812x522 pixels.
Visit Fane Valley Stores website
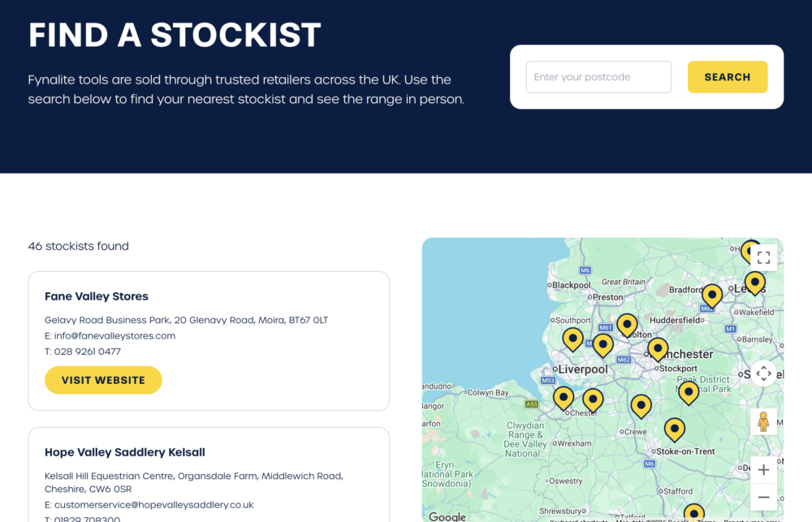click(104, 380)
